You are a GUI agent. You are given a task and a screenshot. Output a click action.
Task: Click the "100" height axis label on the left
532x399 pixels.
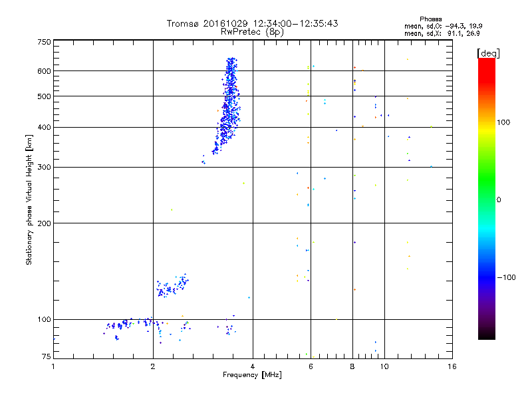[44, 319]
